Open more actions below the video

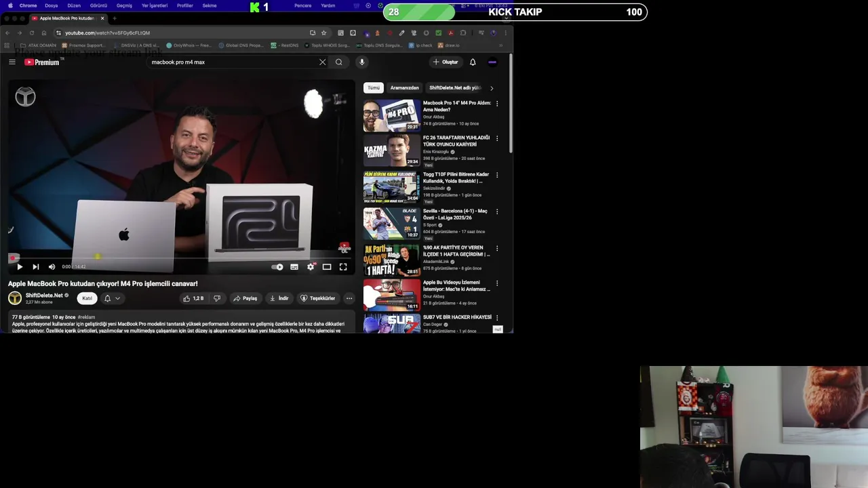349,298
